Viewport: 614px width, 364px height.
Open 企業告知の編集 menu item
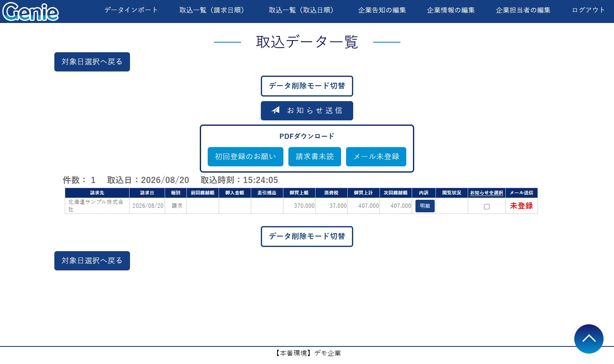(x=382, y=10)
